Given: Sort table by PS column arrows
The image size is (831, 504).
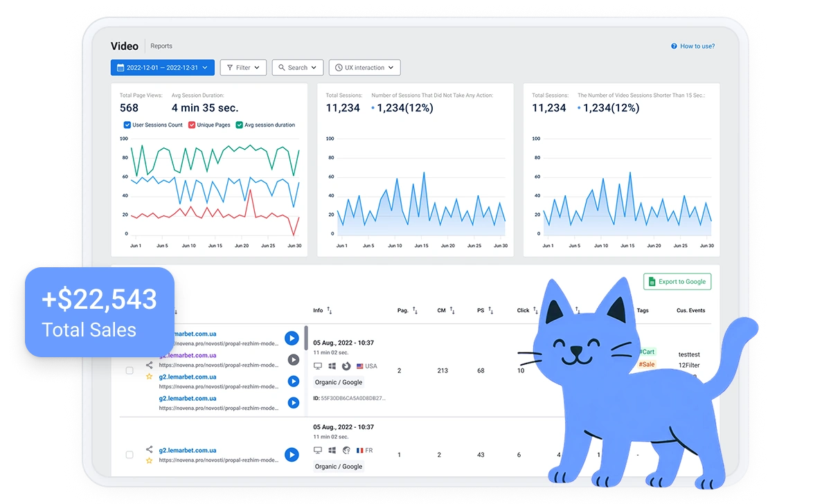Looking at the screenshot, I should click(x=491, y=311).
